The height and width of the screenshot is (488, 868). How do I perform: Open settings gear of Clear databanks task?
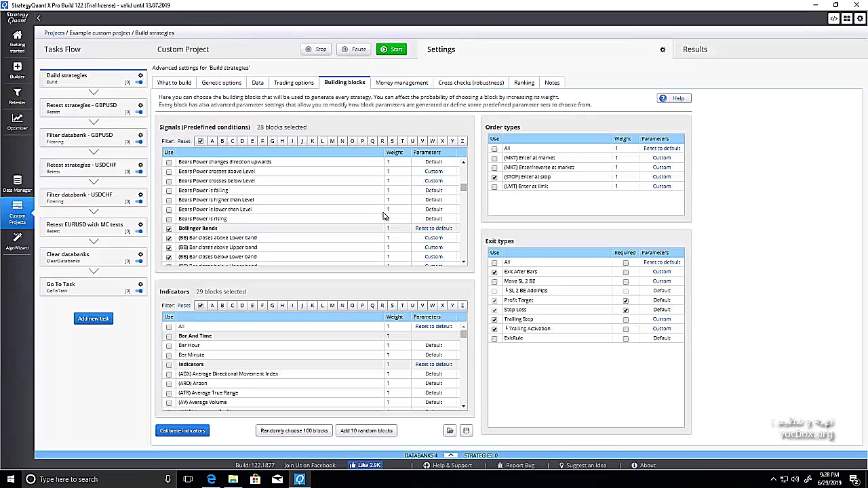pos(140,254)
